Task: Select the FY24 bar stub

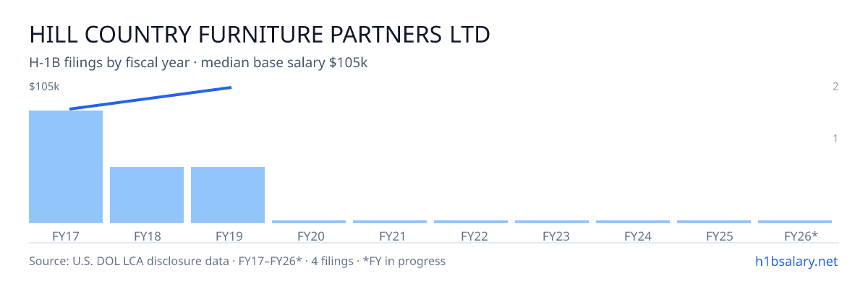Action: pos(633,222)
